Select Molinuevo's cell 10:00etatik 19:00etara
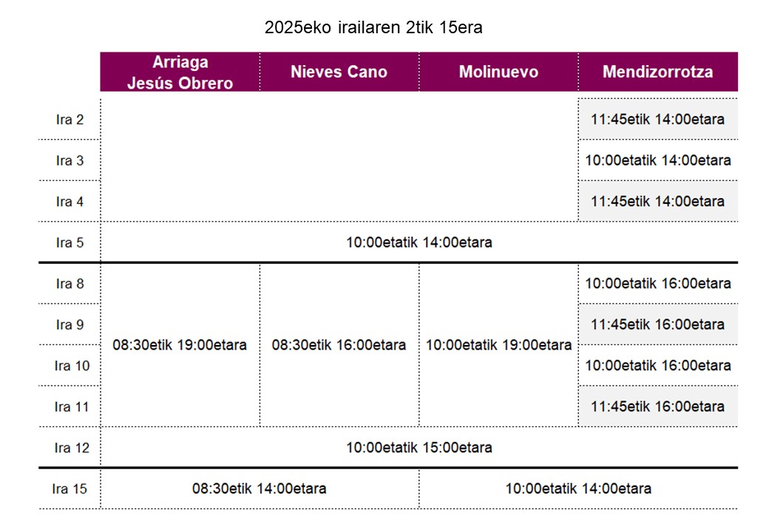This screenshot has width=769, height=532. coord(498,345)
